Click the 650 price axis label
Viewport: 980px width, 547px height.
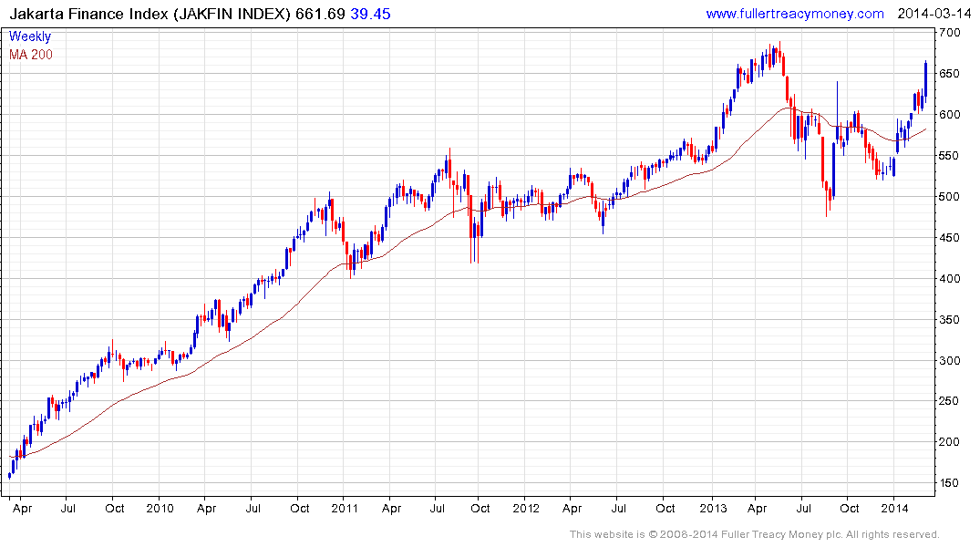[949, 73]
